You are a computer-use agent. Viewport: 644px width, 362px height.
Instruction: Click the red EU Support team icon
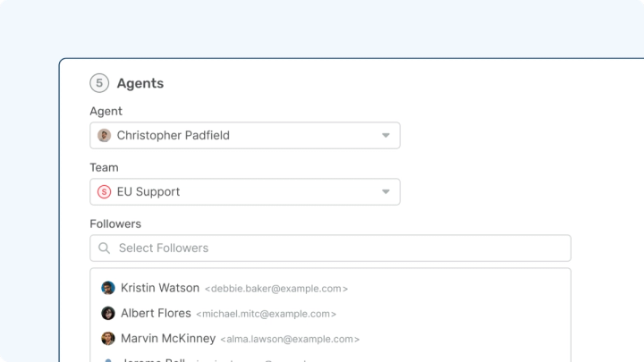pyautogui.click(x=105, y=191)
